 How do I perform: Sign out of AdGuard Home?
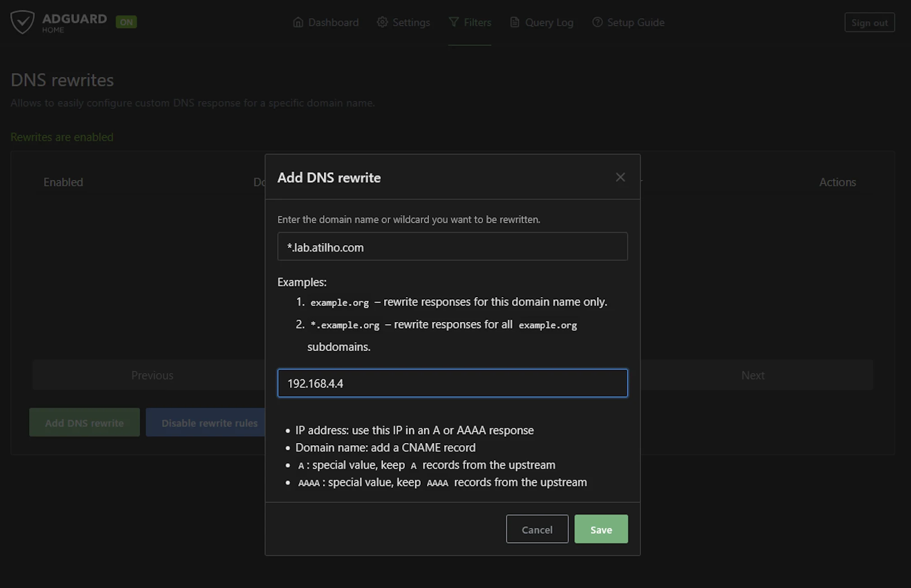[x=869, y=22]
